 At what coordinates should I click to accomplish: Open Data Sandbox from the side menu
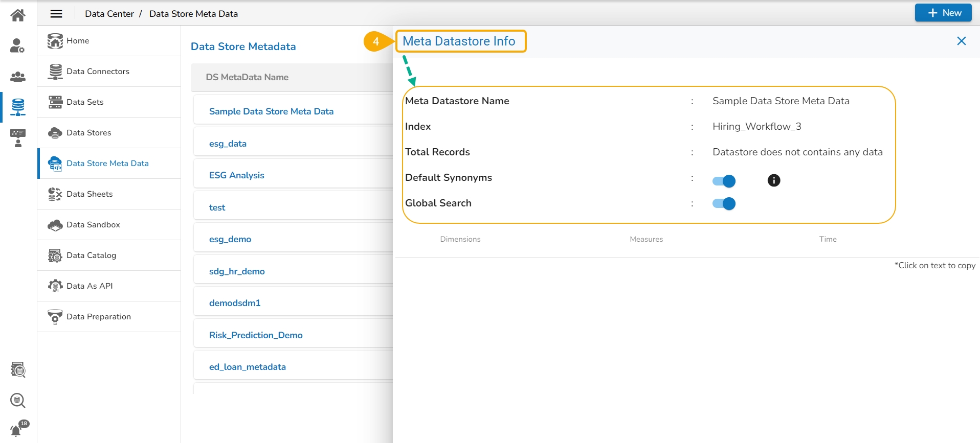coord(93,225)
